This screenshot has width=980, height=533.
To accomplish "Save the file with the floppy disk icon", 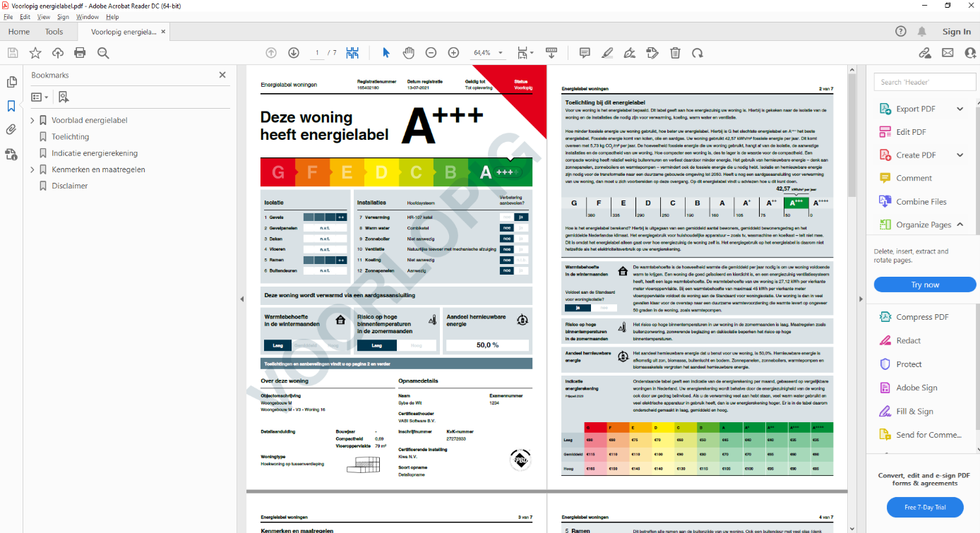I will point(13,53).
